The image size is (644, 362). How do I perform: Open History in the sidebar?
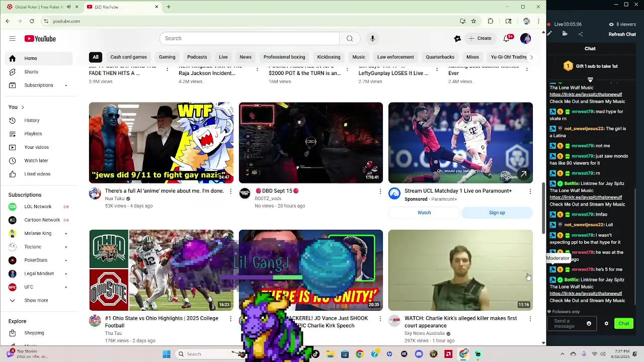32,120
